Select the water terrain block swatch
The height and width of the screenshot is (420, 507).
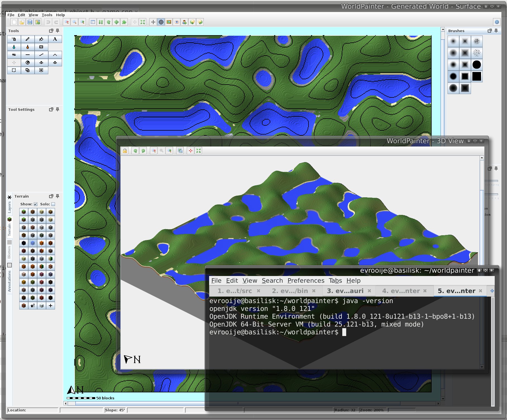(33, 243)
